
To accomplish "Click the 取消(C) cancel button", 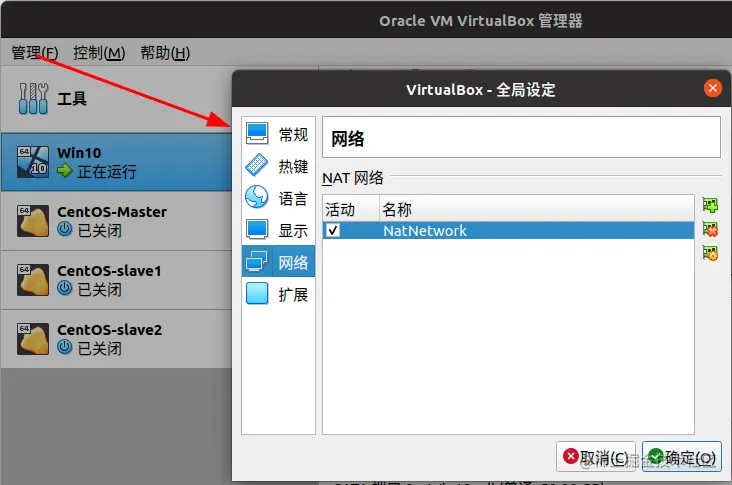I will coord(596,457).
